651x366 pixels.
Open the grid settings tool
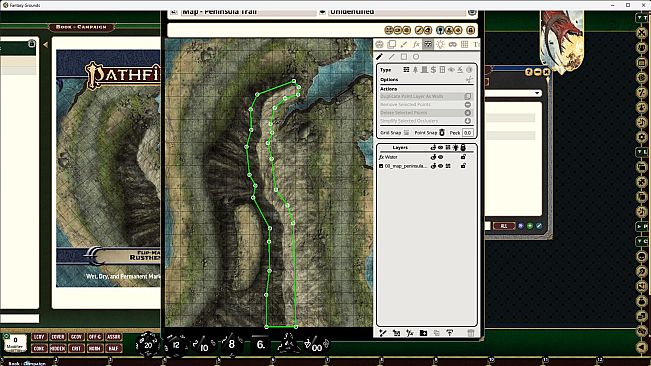pyautogui.click(x=465, y=44)
